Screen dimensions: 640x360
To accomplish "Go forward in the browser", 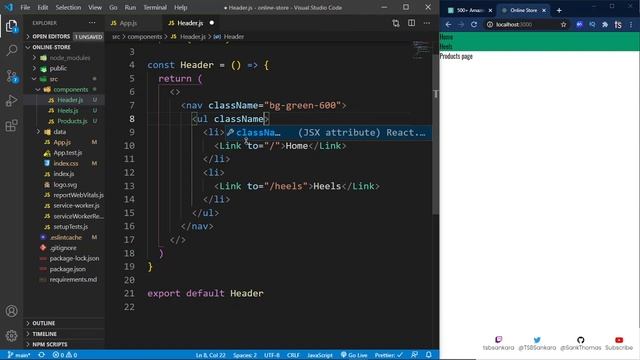I will point(461,24).
